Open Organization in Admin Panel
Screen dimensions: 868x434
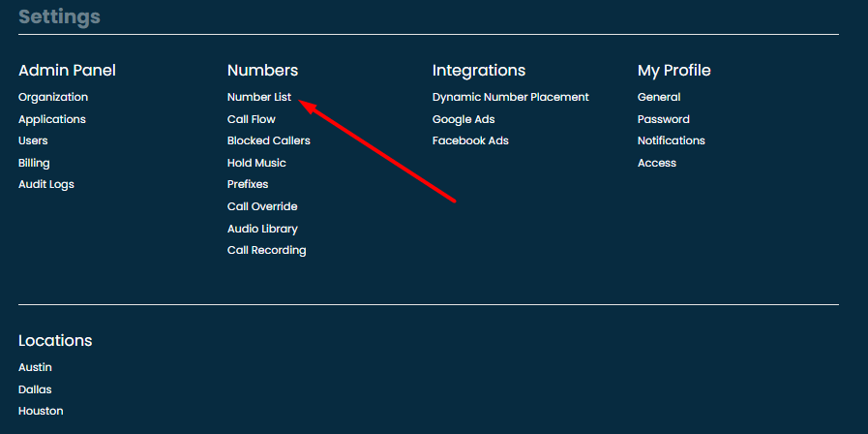[x=53, y=97]
